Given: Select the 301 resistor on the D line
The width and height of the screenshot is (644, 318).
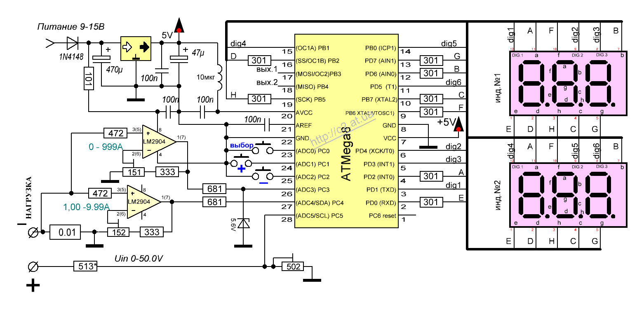Looking at the screenshot, I should (259, 61).
